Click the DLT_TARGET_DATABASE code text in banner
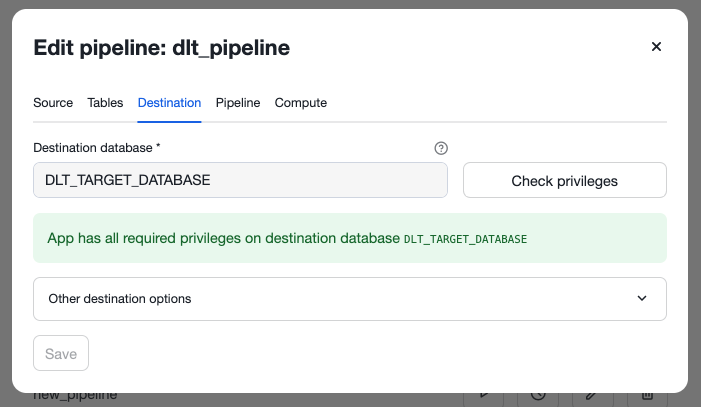The height and width of the screenshot is (407, 701). (x=465, y=240)
